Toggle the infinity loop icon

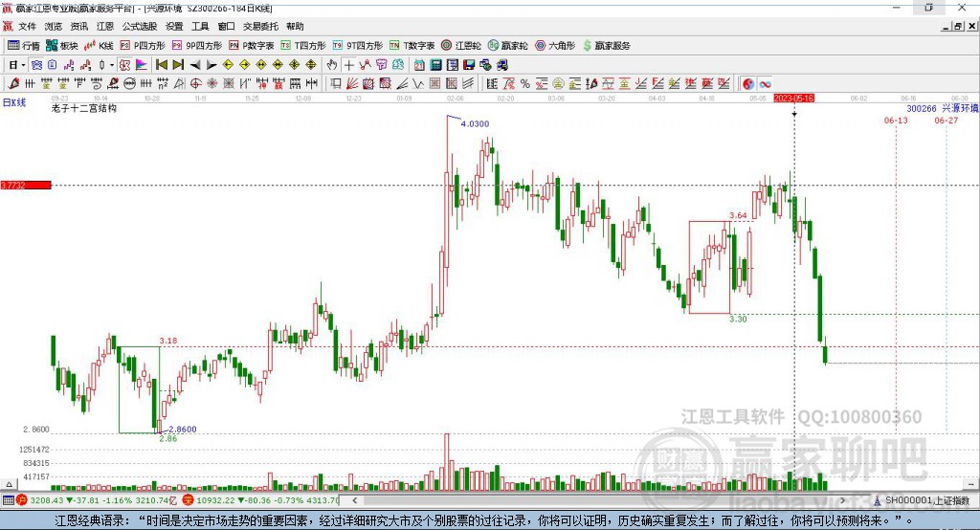point(765,84)
